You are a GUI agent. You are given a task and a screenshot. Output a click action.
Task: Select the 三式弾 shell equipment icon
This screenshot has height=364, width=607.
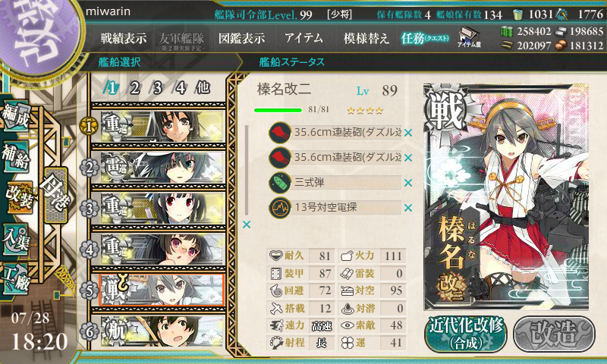coord(280,183)
